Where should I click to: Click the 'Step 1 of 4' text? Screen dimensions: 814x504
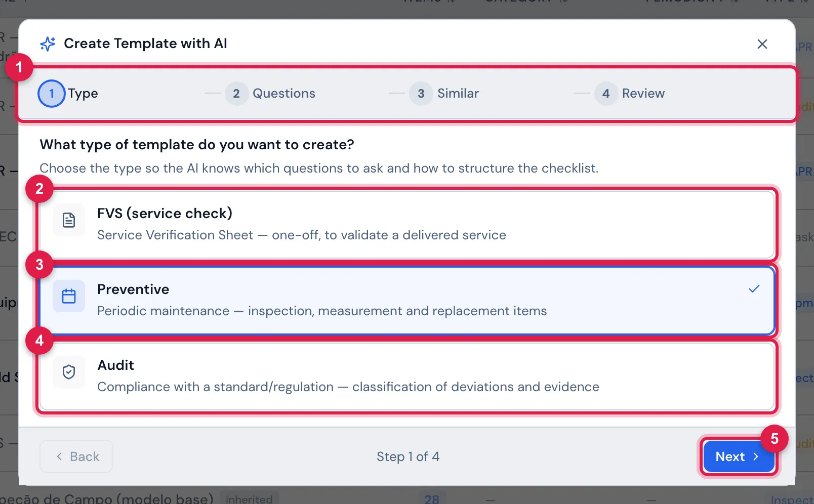pos(408,457)
